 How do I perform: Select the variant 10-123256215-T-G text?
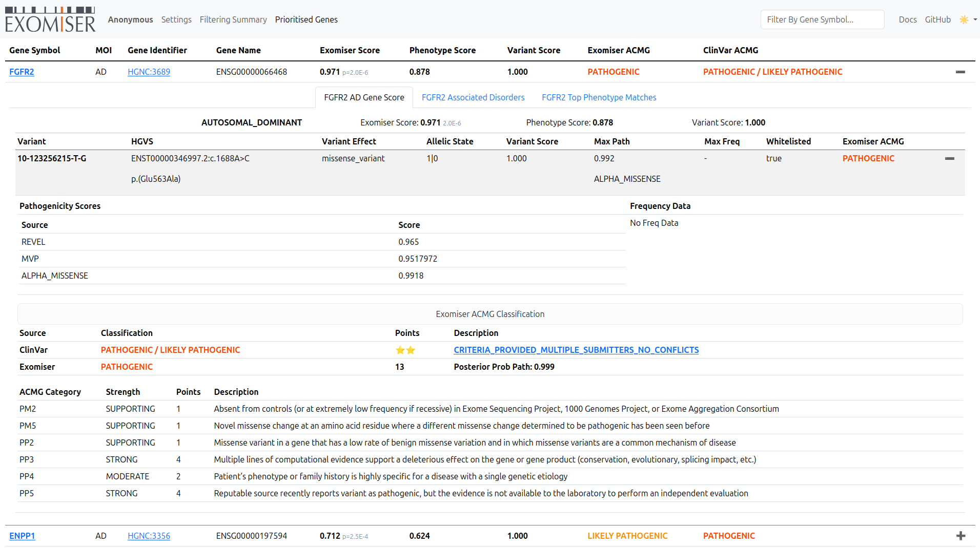pos(52,158)
